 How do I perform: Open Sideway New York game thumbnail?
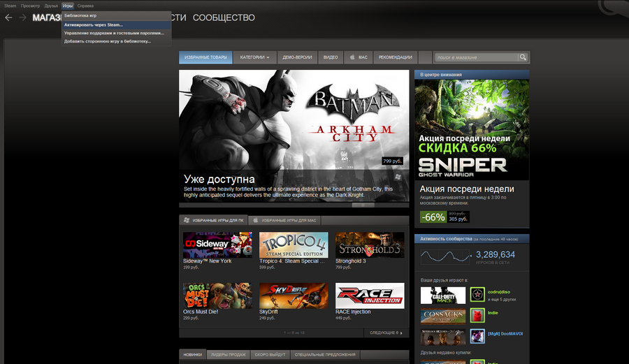[217, 245]
